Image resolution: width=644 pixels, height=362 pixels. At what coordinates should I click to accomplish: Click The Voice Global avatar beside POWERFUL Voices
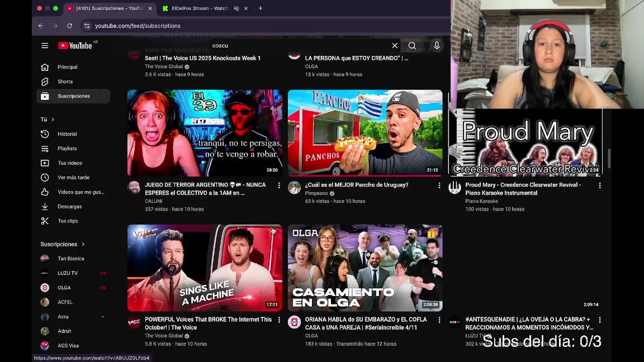[134, 322]
